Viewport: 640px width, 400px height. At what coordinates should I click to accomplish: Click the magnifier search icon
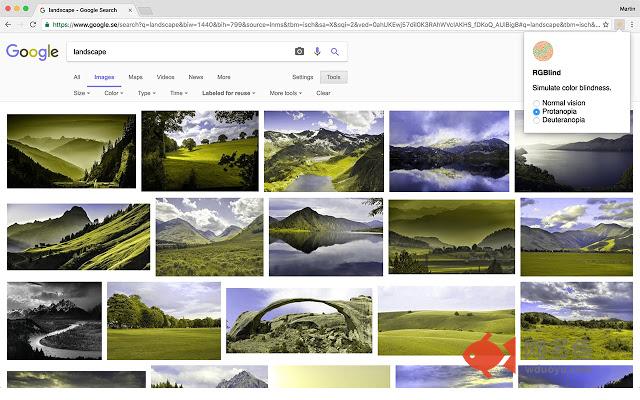335,51
